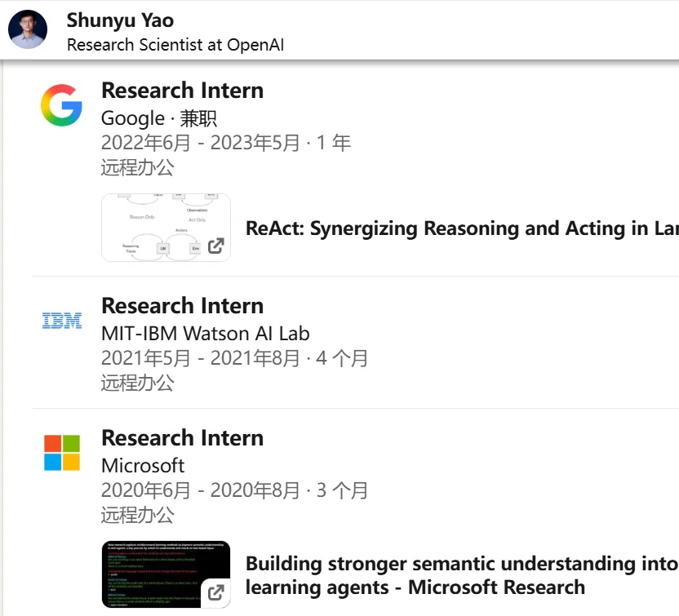Image resolution: width=679 pixels, height=616 pixels.
Task: Click external link icon on ReAct thumbnail
Action: pyautogui.click(x=215, y=246)
